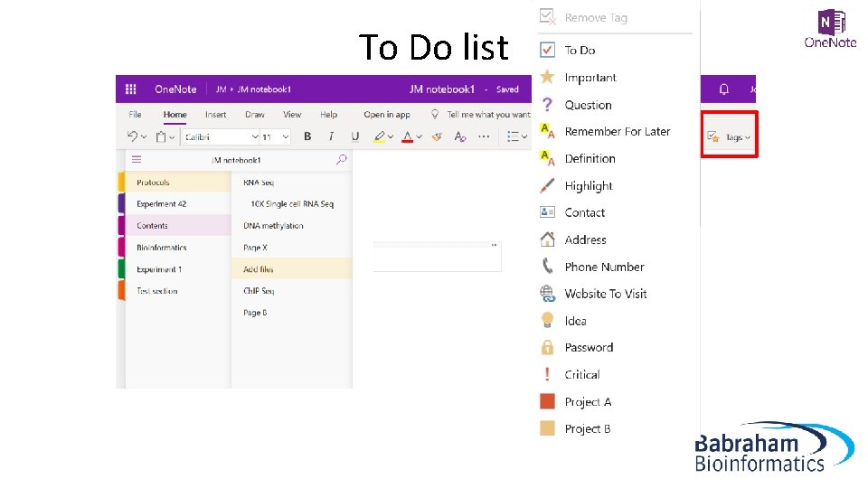Image resolution: width=868 pixels, height=488 pixels.
Task: Click the bulleted list icon
Action: tap(513, 136)
